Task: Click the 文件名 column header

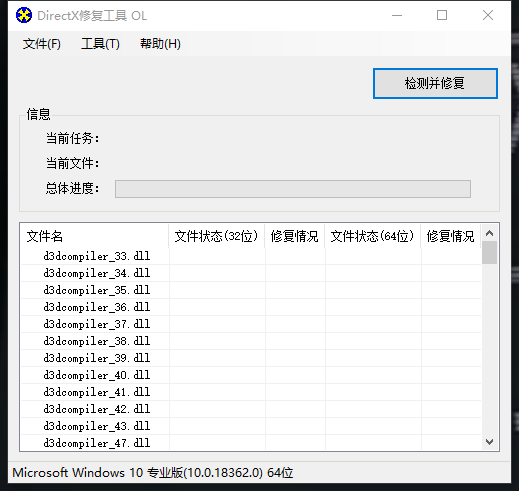Action: coord(95,236)
